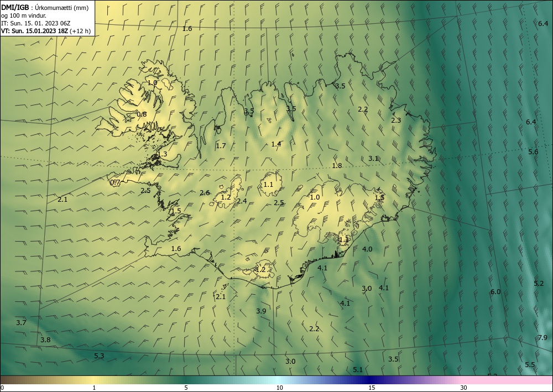Viewport: 553px width, 392px height.
Task: Click the colour scale label 0
Action: pyautogui.click(x=2, y=388)
